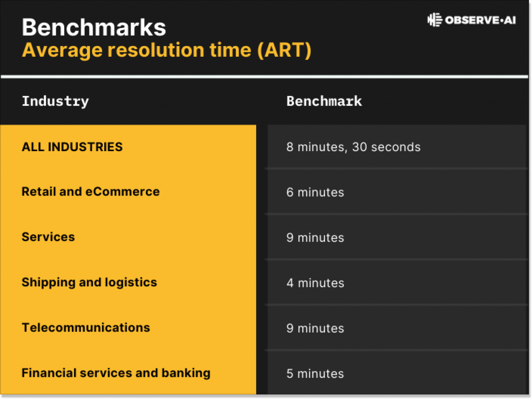Click the '4 minutes' benchmark value
The width and height of the screenshot is (532, 399).
(315, 283)
